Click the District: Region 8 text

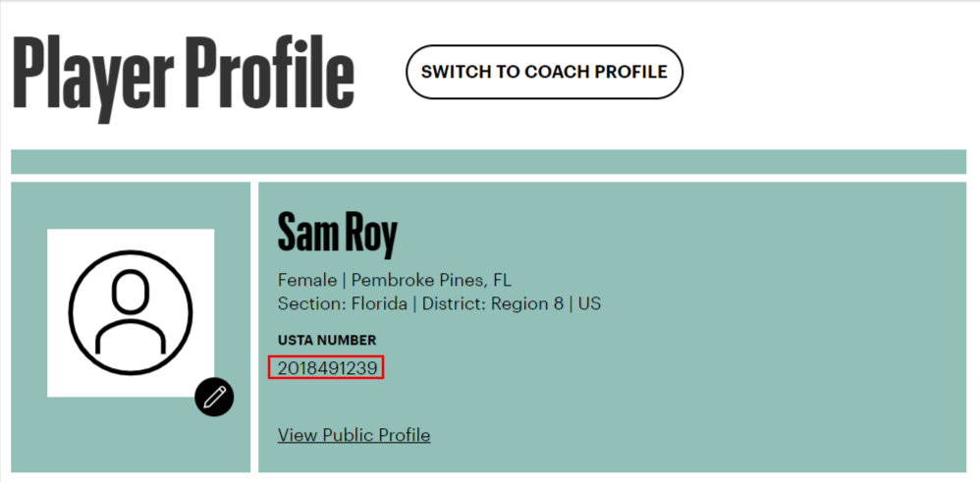tap(493, 304)
